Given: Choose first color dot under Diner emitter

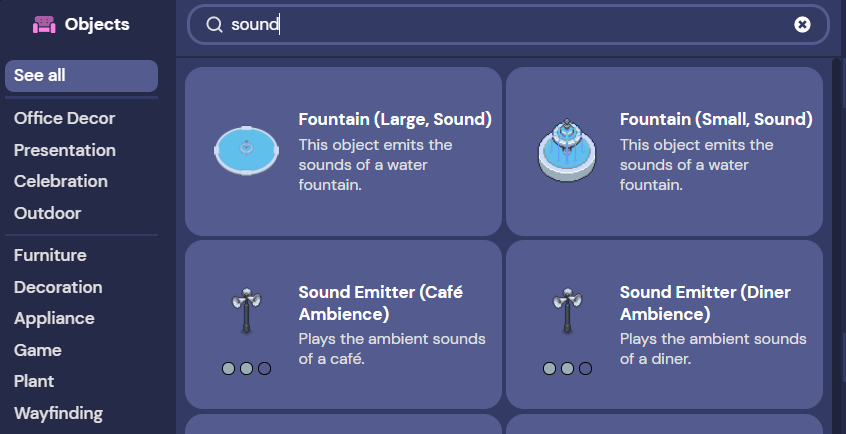Looking at the screenshot, I should (x=549, y=369).
